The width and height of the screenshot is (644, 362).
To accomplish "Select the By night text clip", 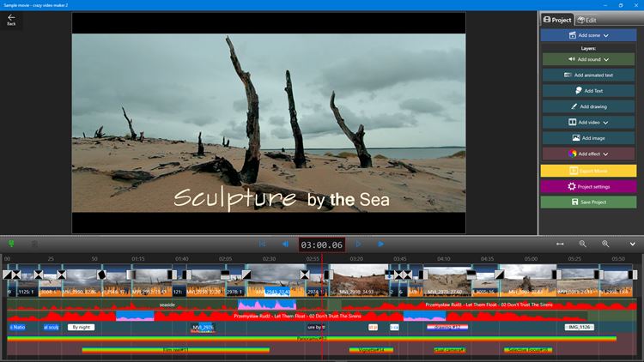I will click(82, 327).
